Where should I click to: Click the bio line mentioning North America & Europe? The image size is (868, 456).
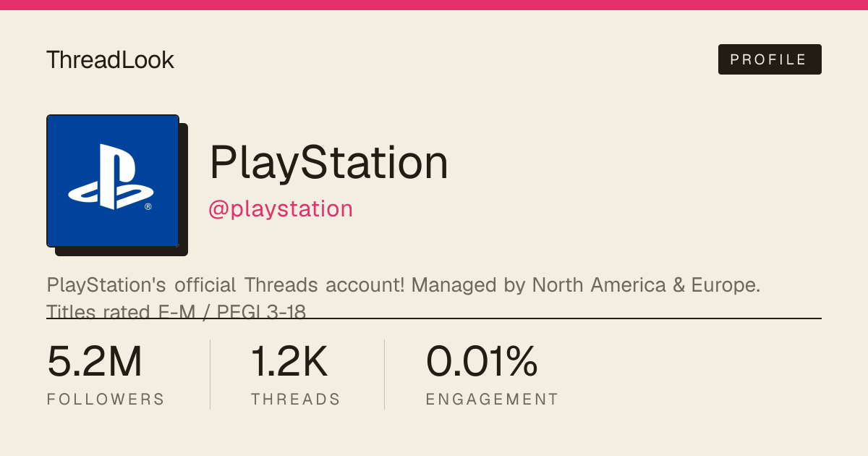coord(404,285)
